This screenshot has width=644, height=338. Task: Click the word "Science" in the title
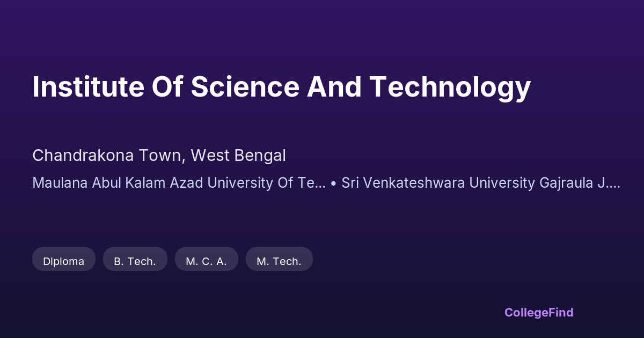click(246, 87)
